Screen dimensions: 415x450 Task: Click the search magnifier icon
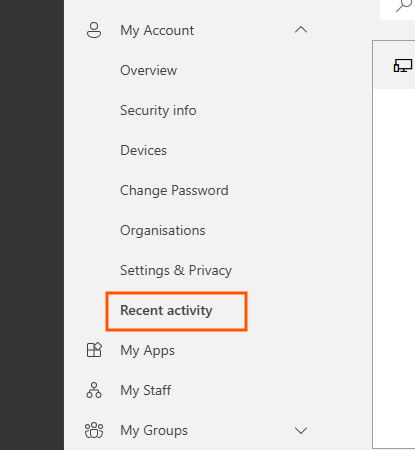404,6
